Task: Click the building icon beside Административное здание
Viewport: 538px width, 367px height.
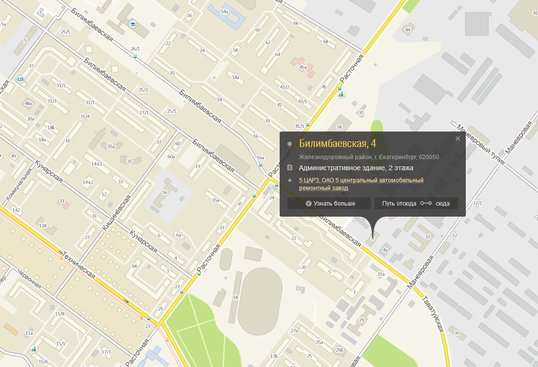Action: point(290,168)
